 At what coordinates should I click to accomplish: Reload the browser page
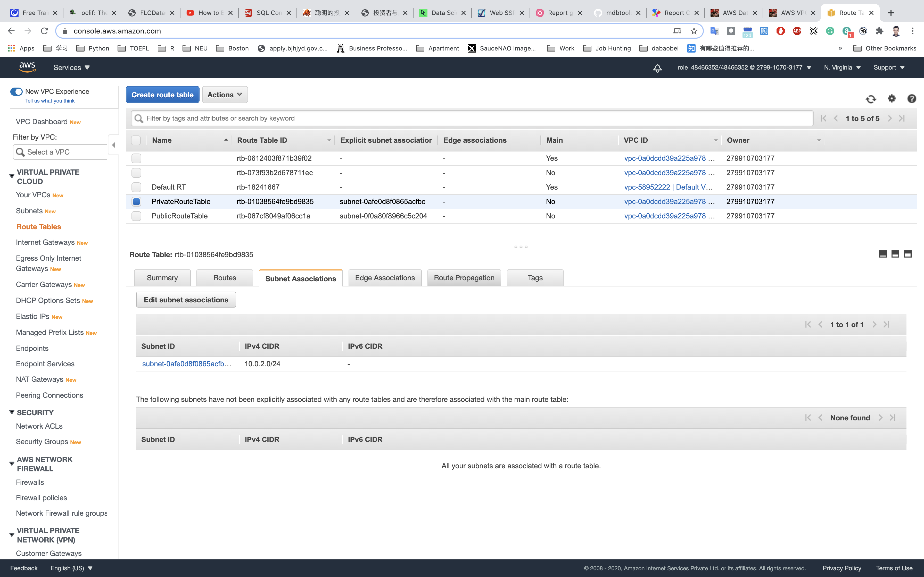pos(44,31)
